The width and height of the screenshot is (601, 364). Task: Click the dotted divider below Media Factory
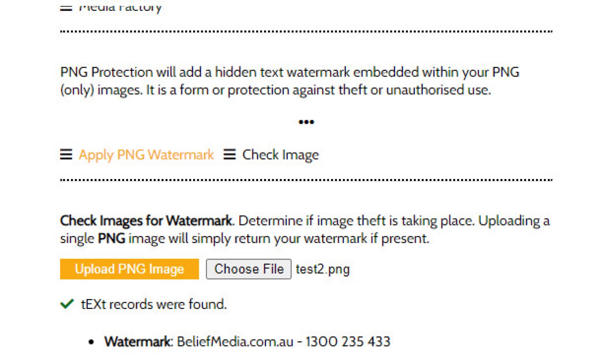coord(306,31)
